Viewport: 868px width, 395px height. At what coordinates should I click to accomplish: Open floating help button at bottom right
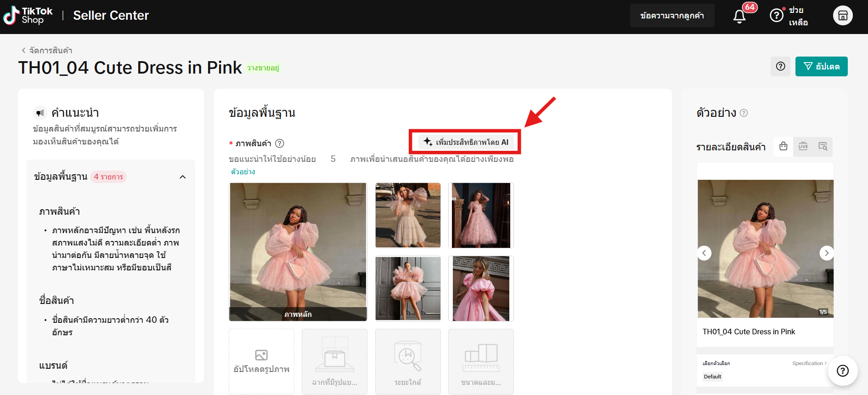pyautogui.click(x=843, y=371)
